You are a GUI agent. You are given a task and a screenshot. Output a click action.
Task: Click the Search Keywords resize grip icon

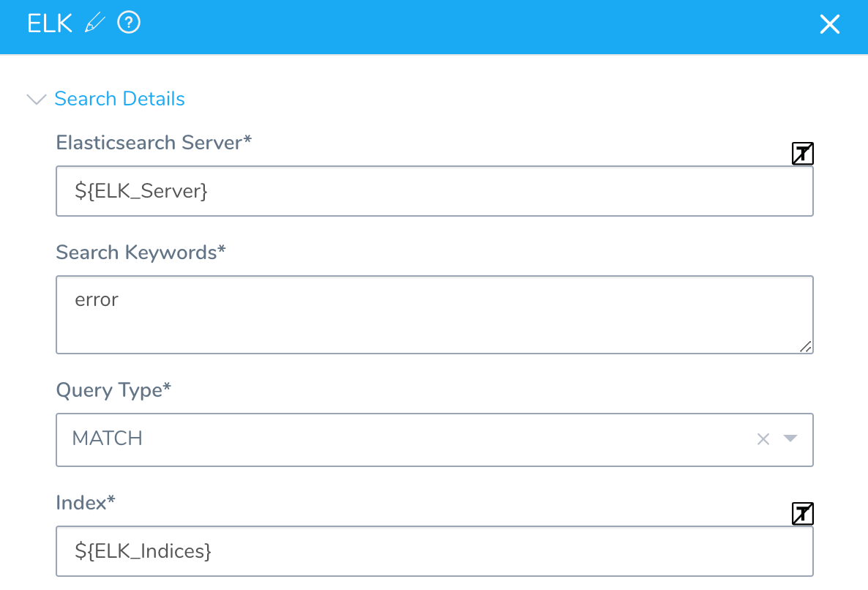coord(806,346)
